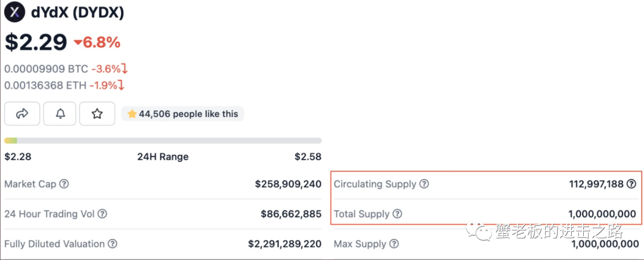Open price alert bell button
Image resolution: width=644 pixels, height=260 pixels.
point(60,114)
